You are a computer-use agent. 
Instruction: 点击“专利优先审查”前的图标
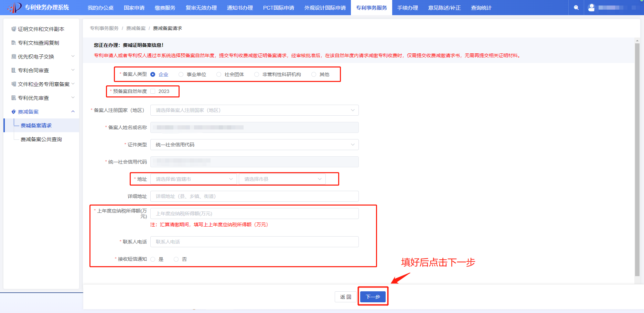point(13,97)
